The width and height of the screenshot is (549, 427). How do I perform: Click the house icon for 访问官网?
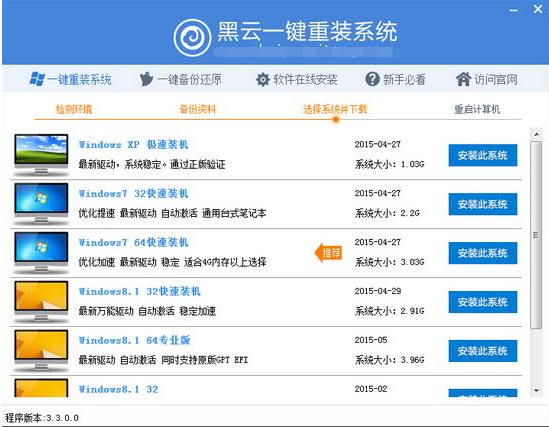coord(463,79)
